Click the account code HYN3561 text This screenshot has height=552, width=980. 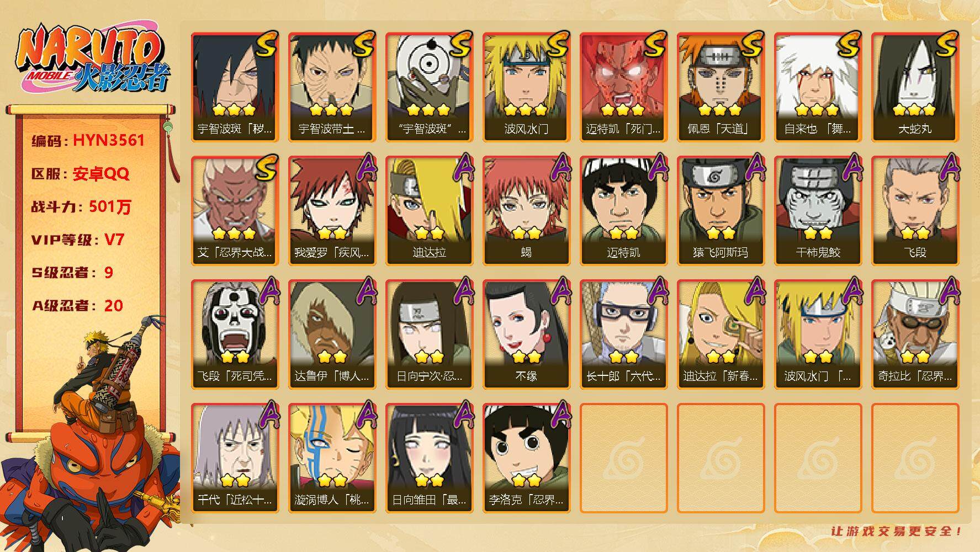coord(109,140)
